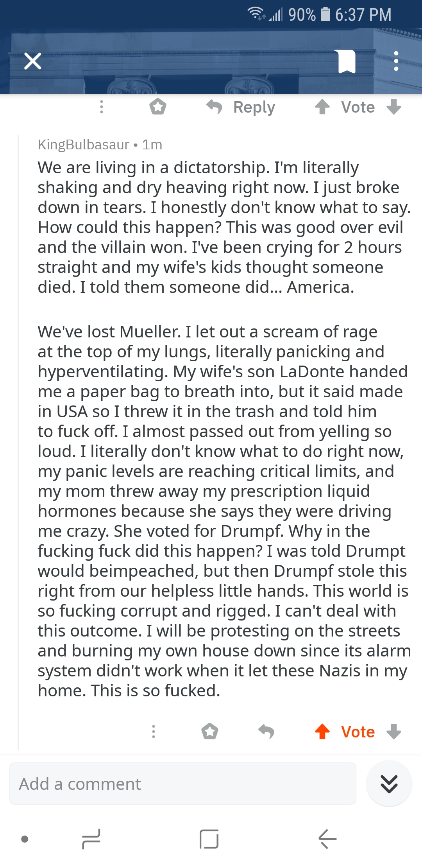Tap the Android home navigation button
Image resolution: width=422 pixels, height=868 pixels.
click(209, 839)
